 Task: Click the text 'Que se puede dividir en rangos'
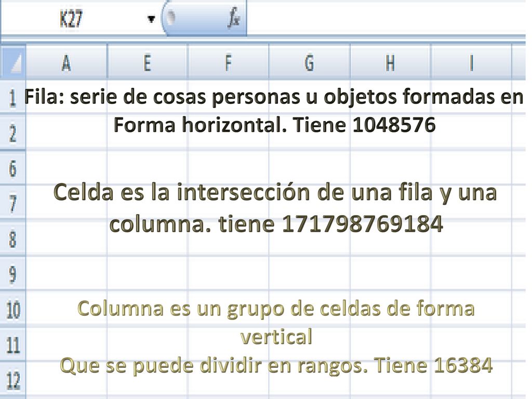point(214,366)
